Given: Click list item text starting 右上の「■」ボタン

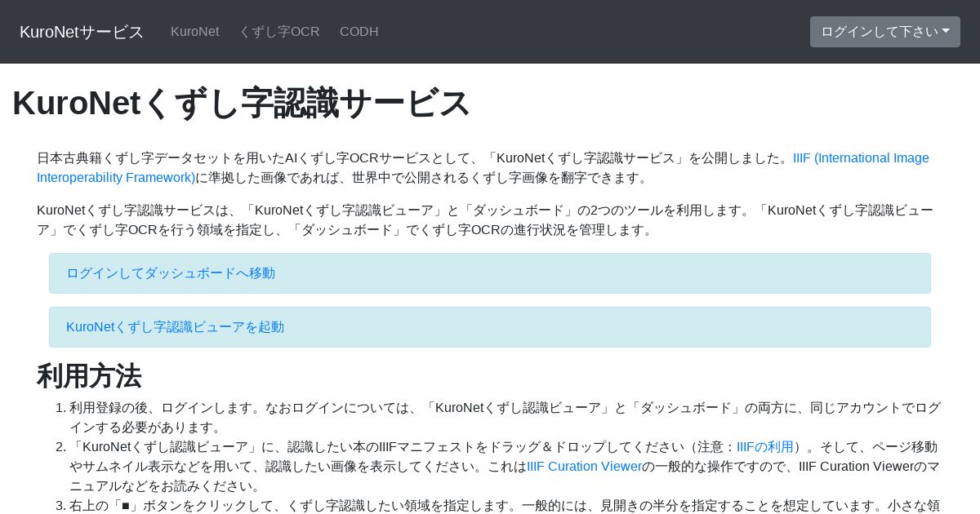Looking at the screenshot, I should (x=505, y=506).
